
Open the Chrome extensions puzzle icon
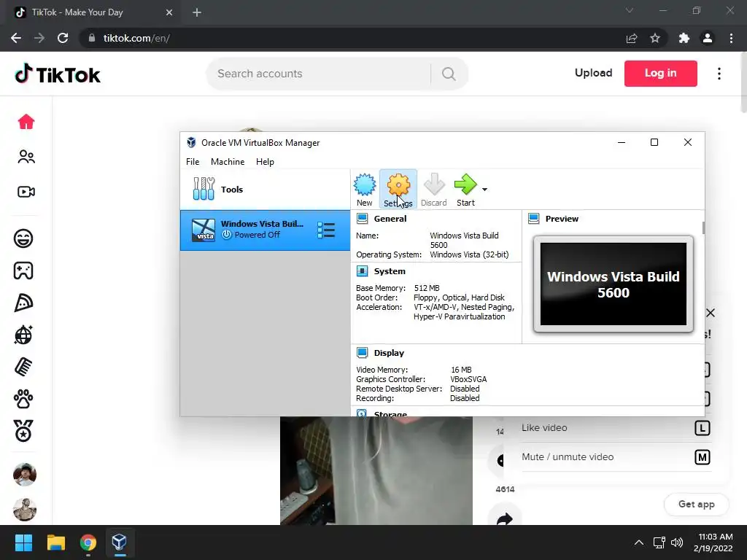point(684,38)
